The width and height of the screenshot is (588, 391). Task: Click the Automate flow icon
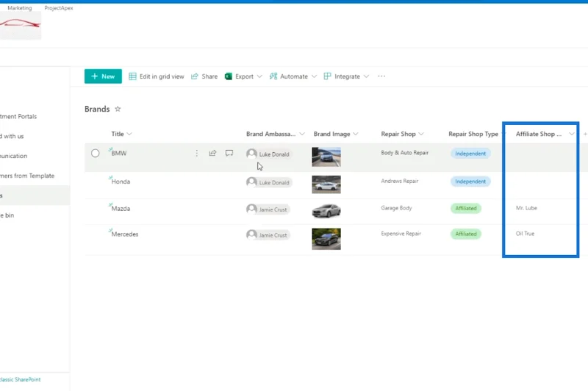273,76
